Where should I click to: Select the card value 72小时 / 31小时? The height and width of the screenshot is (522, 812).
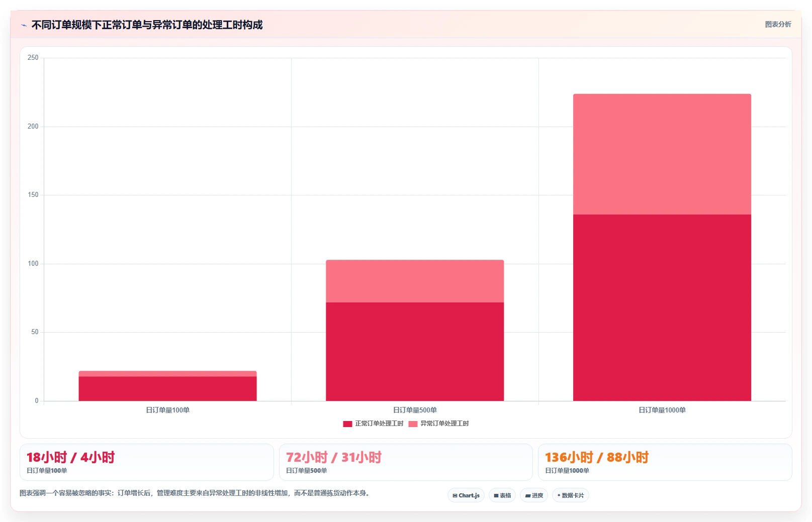tap(334, 457)
